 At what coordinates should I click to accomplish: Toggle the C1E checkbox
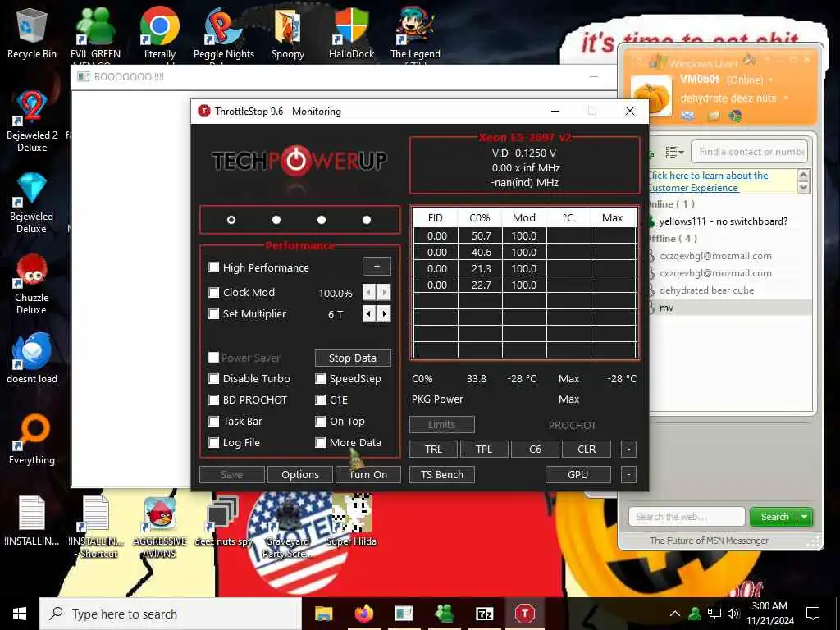321,400
